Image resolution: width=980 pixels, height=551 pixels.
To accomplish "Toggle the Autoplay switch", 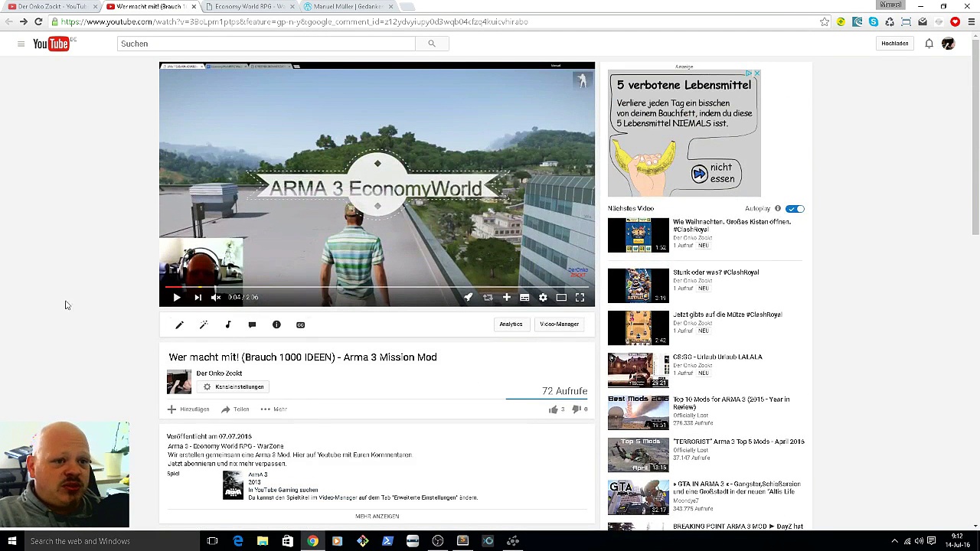I will (795, 209).
